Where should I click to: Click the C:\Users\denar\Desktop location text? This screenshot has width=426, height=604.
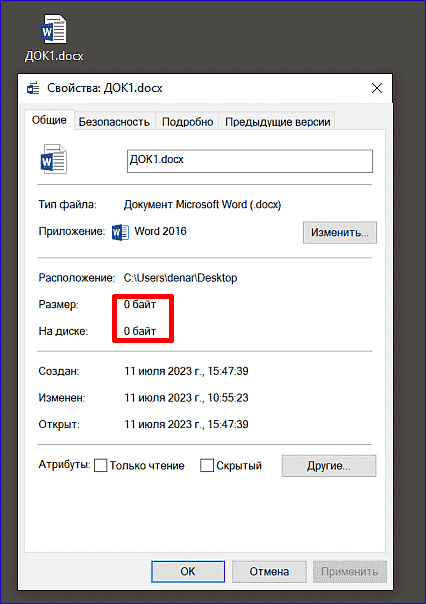pyautogui.click(x=180, y=278)
